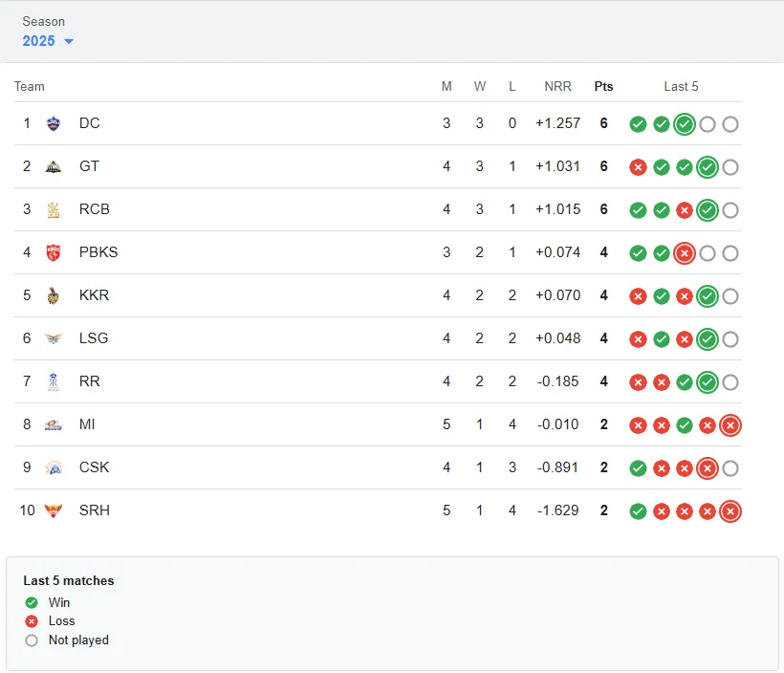Click the Loss legend label
Screen dimensions: 784x673
tap(61, 621)
